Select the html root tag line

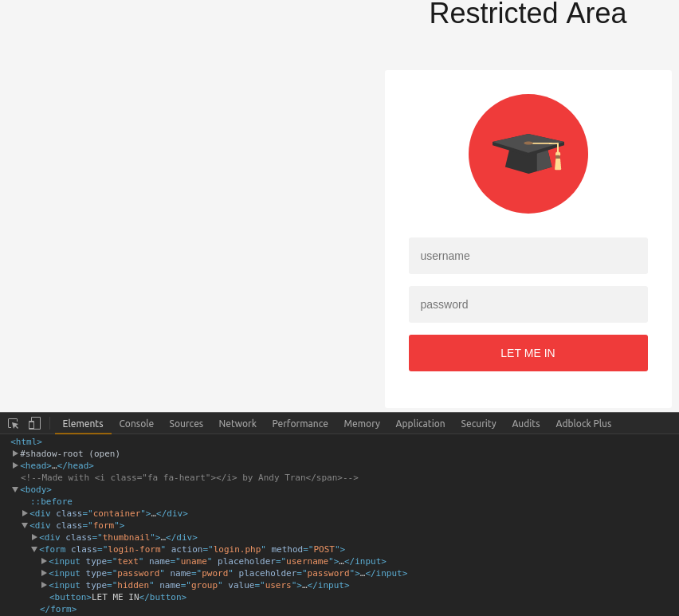26,441
